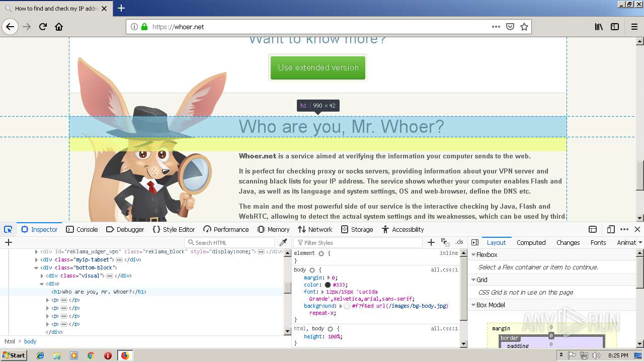Open the Library menu
Image resolution: width=644 pixels, height=362 pixels.
tap(599, 27)
